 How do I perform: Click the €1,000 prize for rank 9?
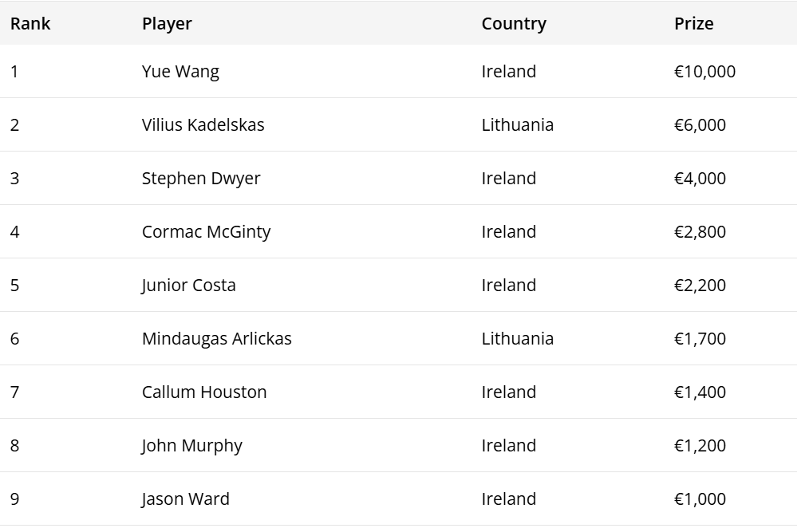click(x=700, y=499)
